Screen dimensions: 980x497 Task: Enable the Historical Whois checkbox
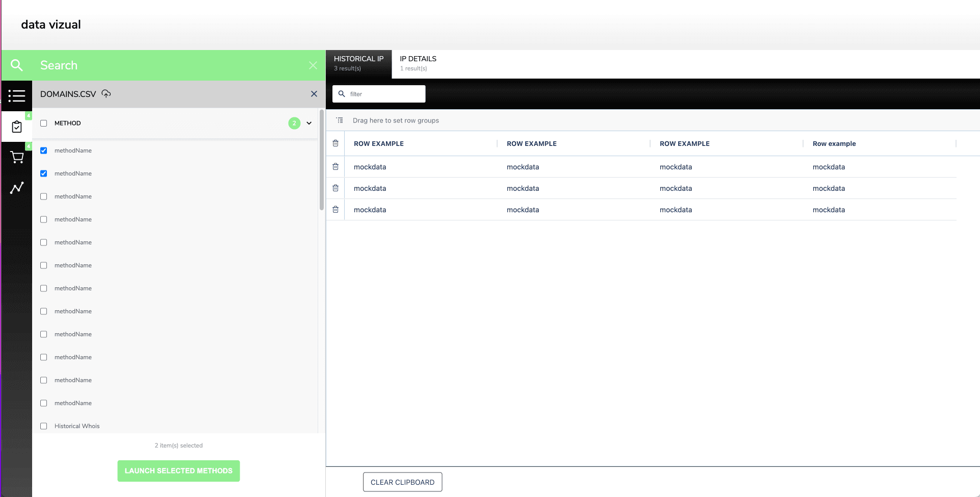pos(43,426)
